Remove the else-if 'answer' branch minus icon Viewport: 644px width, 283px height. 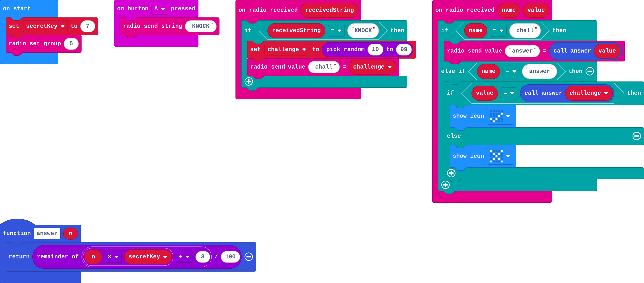(x=590, y=71)
